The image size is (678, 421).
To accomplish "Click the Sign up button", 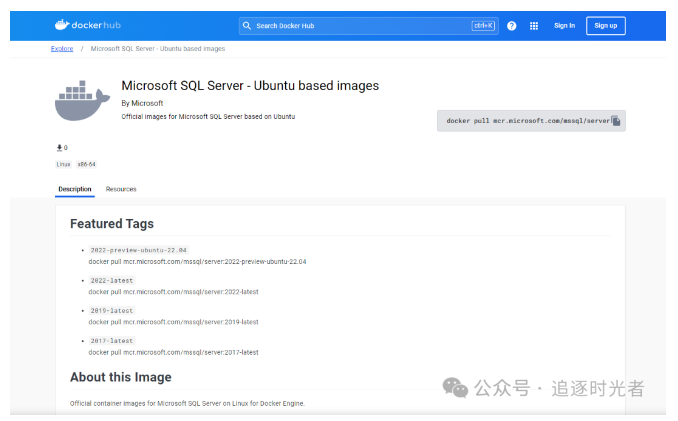I will (605, 26).
